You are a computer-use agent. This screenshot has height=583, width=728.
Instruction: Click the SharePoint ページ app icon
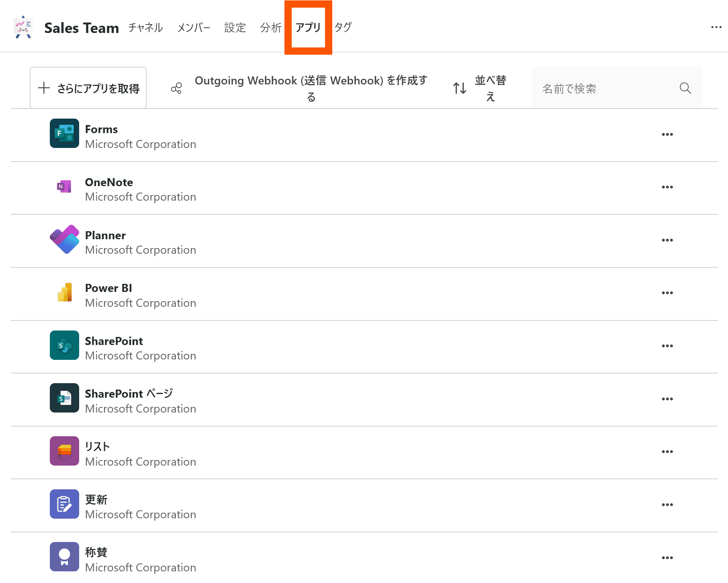tap(64, 398)
